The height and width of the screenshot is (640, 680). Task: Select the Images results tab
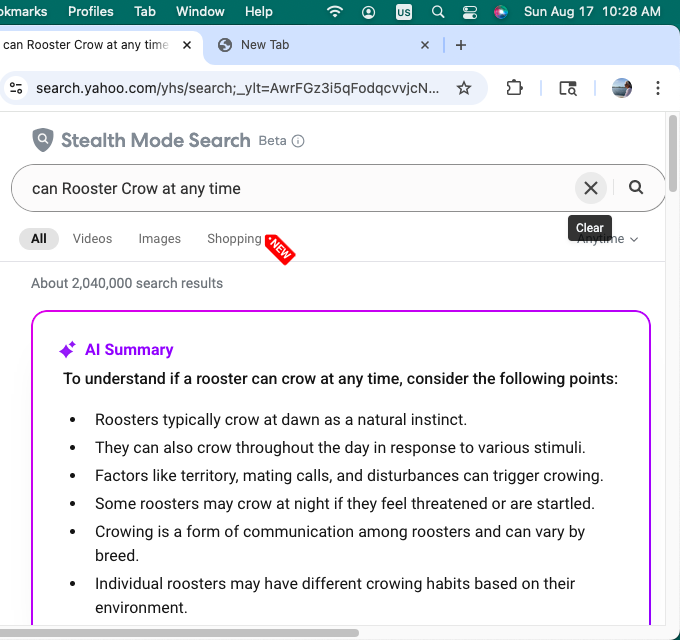coord(160,239)
